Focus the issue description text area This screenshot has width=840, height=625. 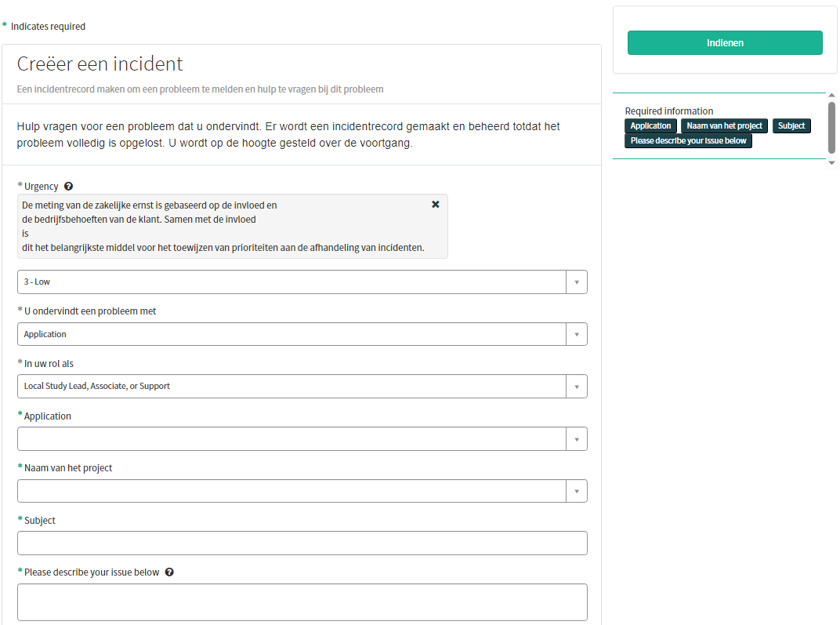coord(302,602)
